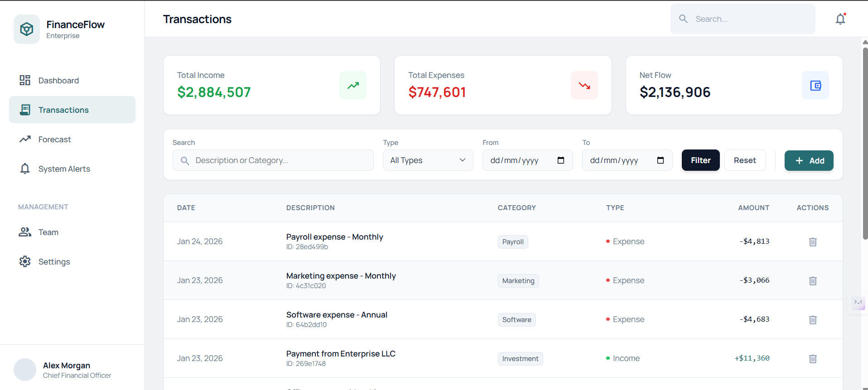
Task: Select Transactions in the sidebar
Action: click(x=72, y=110)
